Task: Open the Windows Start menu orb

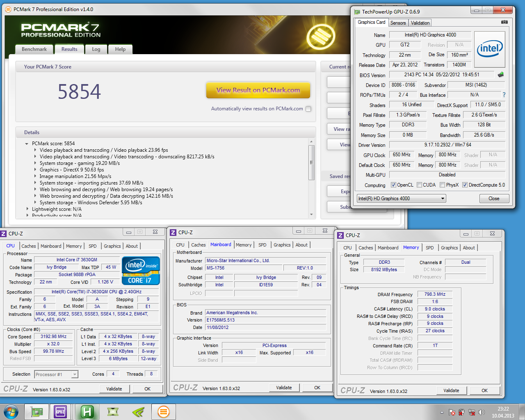Action: tap(11, 411)
